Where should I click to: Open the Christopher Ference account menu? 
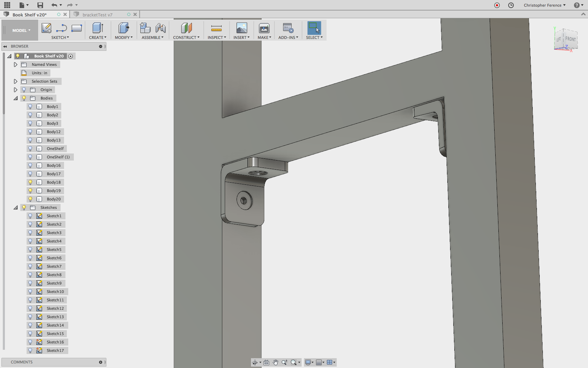[545, 5]
